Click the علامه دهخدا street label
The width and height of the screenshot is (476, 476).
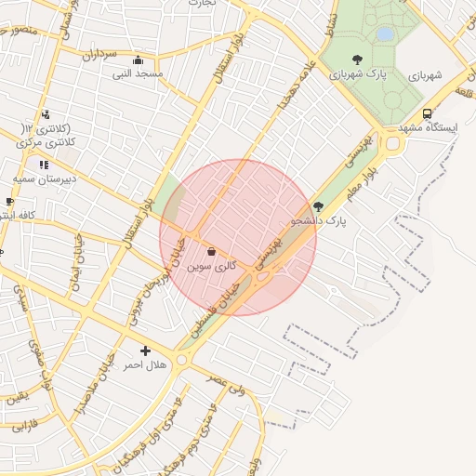click(x=297, y=85)
